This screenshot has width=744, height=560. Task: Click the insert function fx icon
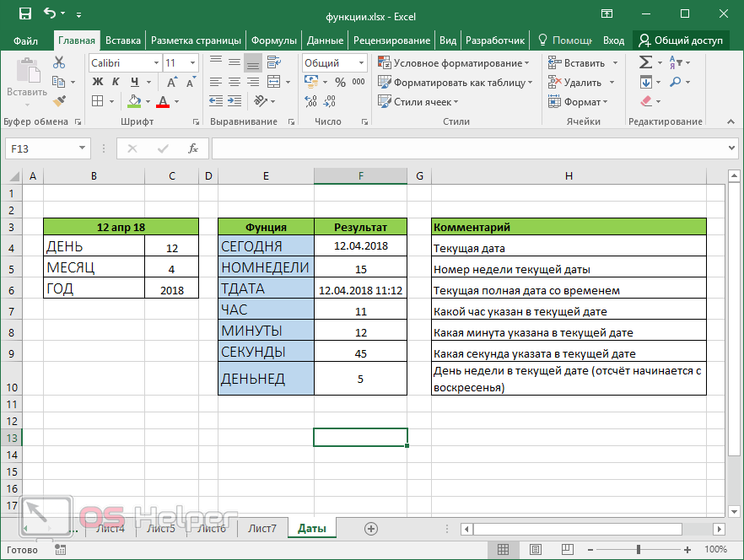point(192,148)
